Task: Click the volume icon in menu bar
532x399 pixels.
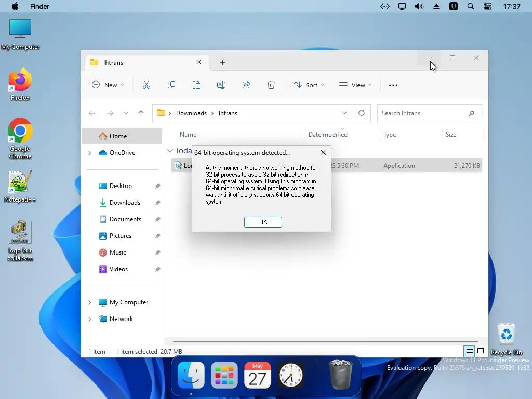Action: click(x=419, y=6)
